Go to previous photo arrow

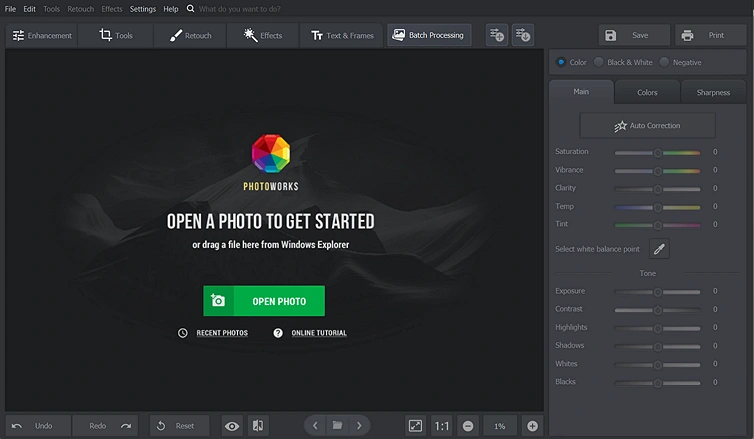(315, 426)
